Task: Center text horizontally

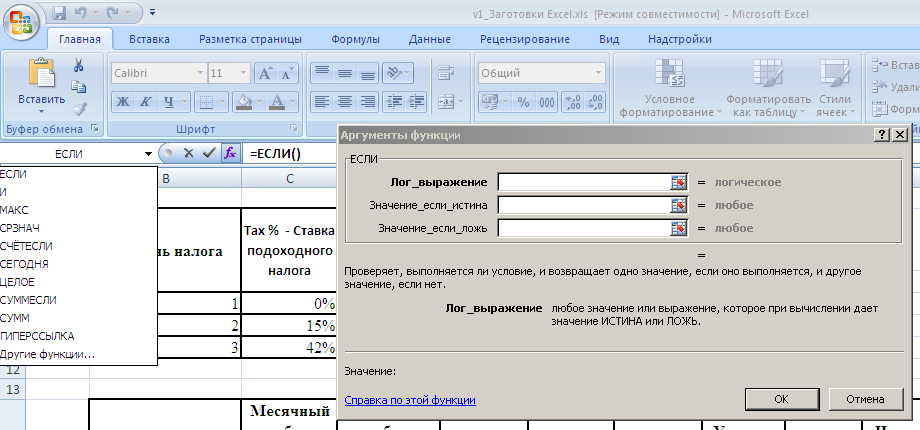Action: point(345,101)
